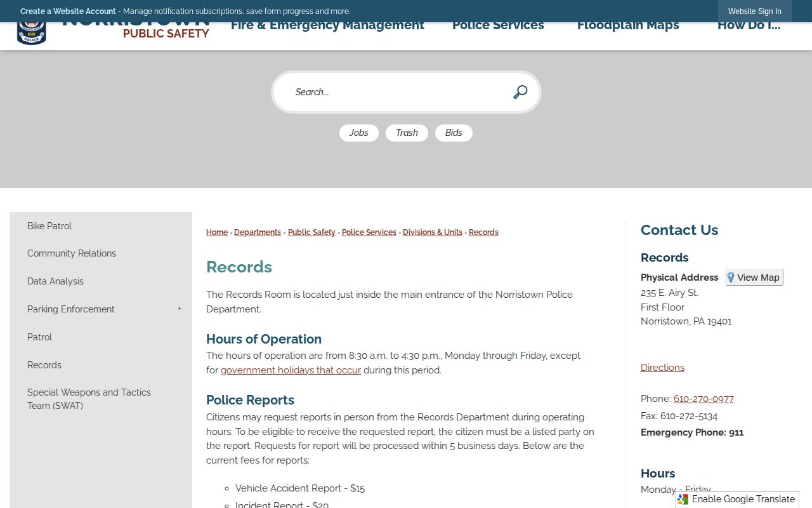812x508 pixels.
Task: Go to Home breadcrumb
Action: pos(217,232)
